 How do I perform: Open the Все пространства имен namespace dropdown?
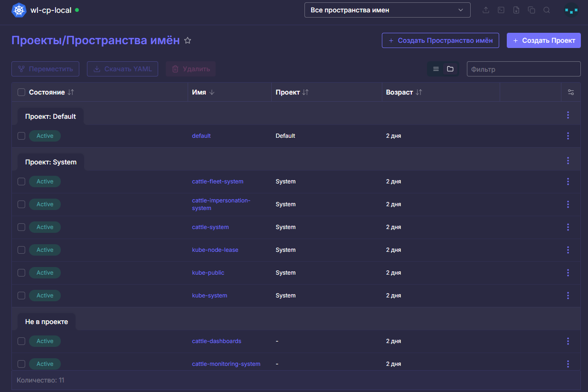pyautogui.click(x=387, y=10)
